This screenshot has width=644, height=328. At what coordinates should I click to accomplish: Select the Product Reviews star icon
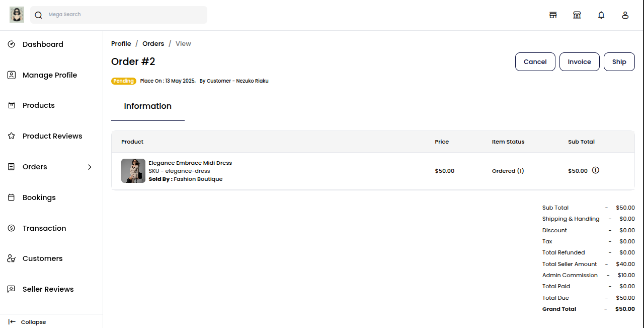click(x=11, y=136)
